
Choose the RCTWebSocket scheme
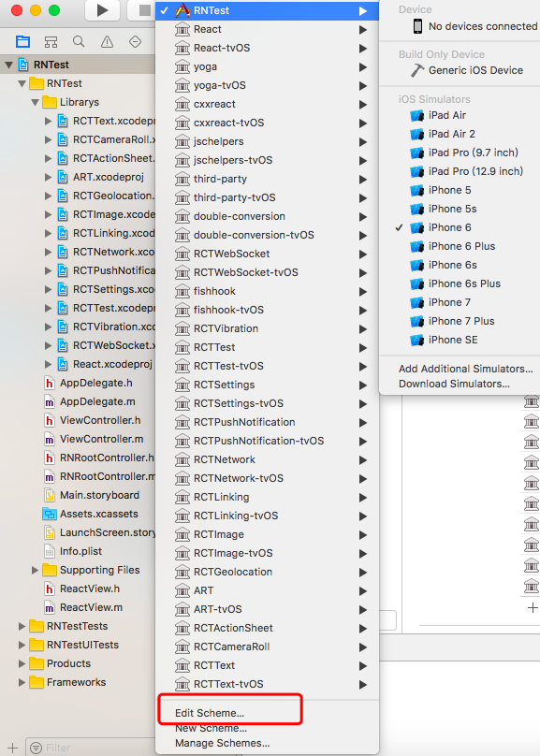(267, 254)
